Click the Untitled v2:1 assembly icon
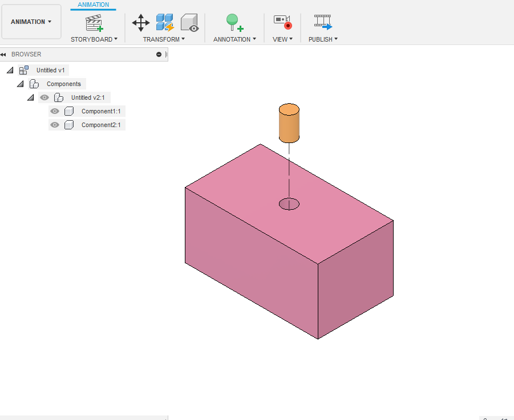The image size is (514, 420). [x=59, y=97]
